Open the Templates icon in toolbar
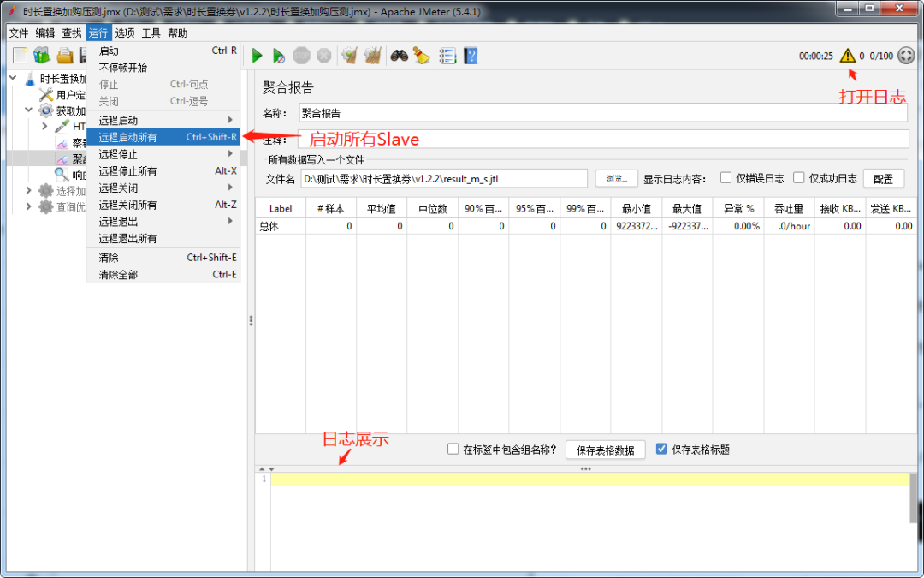 (x=42, y=56)
